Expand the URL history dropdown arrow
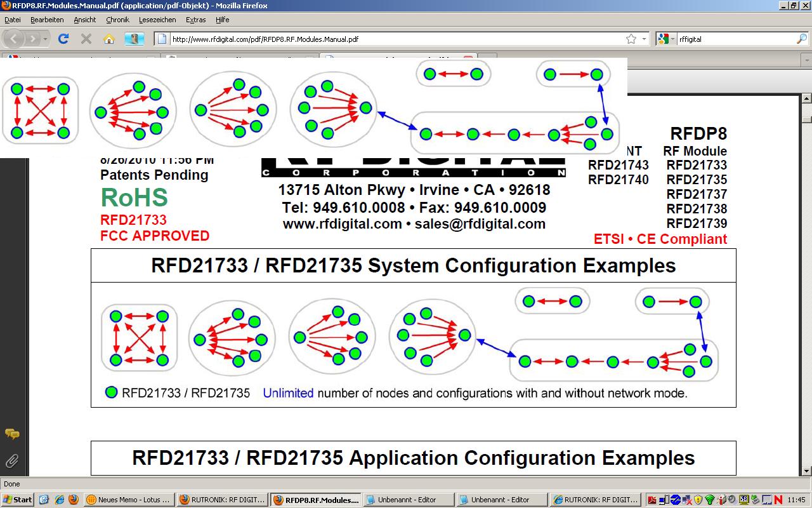The image size is (812, 508). point(644,39)
